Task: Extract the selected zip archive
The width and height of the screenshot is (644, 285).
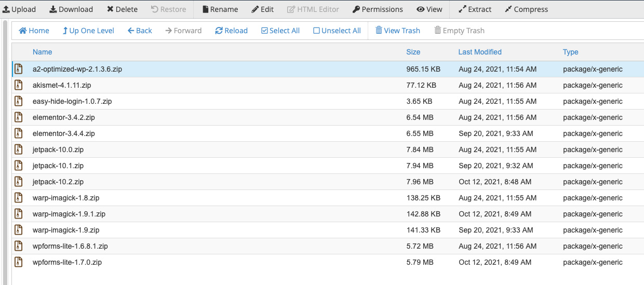Action: 475,9
